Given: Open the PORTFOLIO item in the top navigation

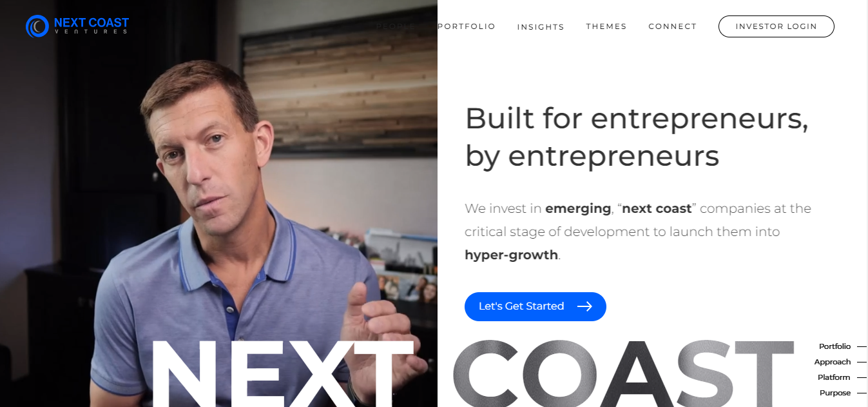Looking at the screenshot, I should tap(467, 26).
